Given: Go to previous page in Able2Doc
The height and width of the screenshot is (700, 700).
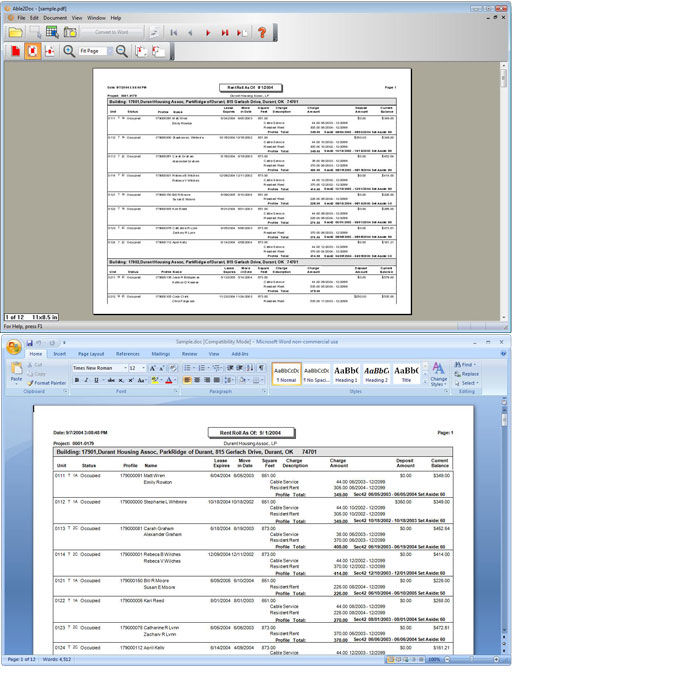Looking at the screenshot, I should pyautogui.click(x=191, y=33).
